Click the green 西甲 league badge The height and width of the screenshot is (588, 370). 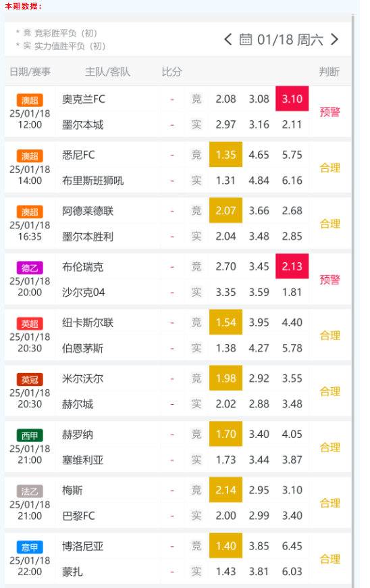point(30,435)
